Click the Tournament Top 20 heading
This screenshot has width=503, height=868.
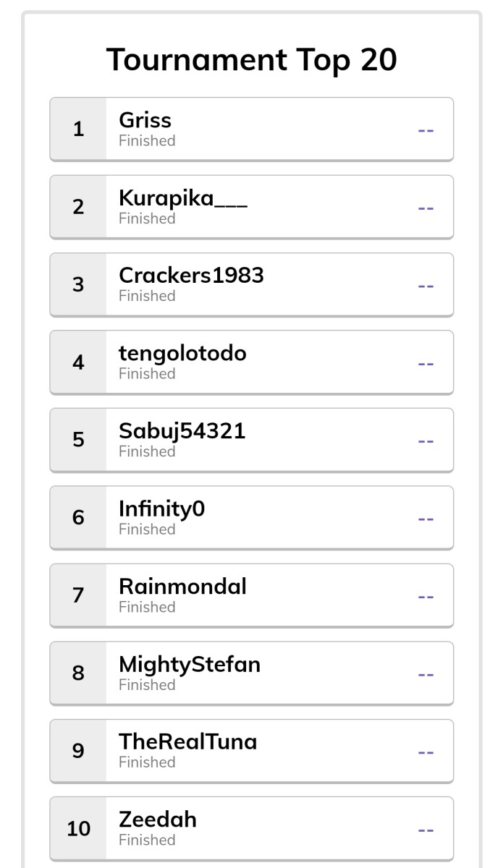[252, 59]
